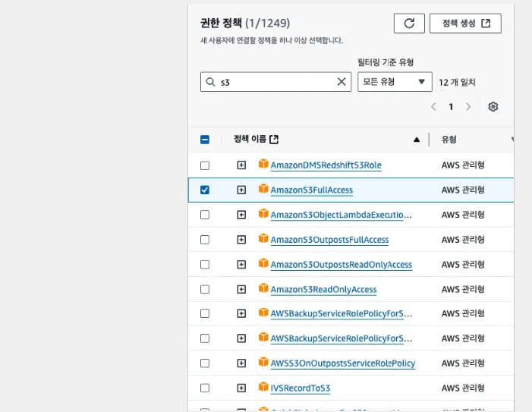The width and height of the screenshot is (532, 412).
Task: Click the 권한 정책 (1/1249) heading
Action: (x=245, y=23)
